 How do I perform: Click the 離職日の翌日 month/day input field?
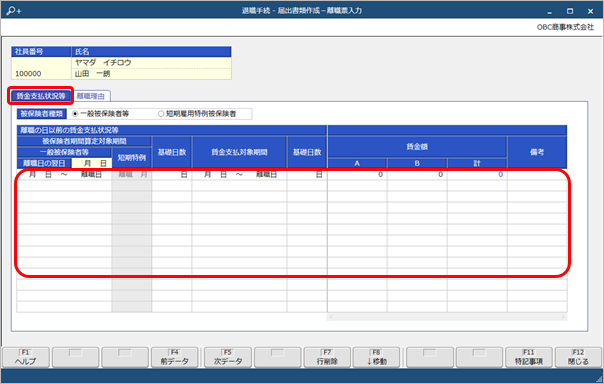[92, 163]
